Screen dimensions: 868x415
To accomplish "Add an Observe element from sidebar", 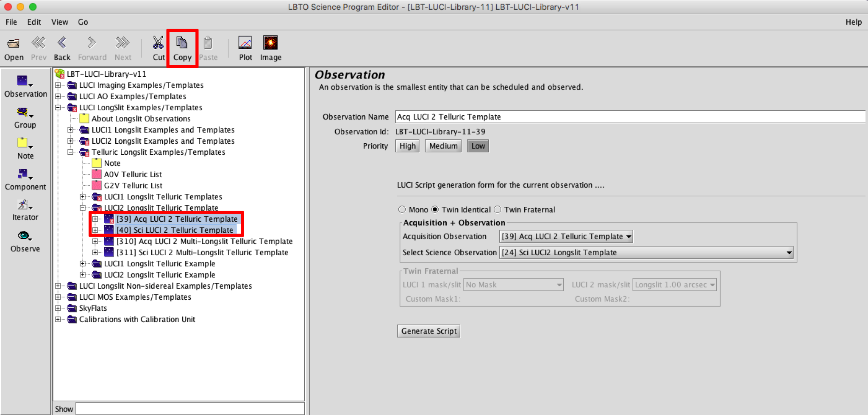I will 25,242.
